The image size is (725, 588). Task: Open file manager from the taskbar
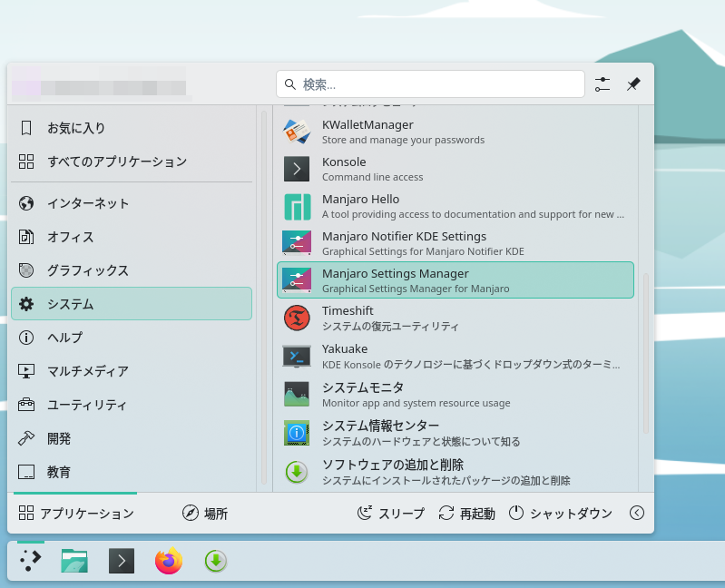pyautogui.click(x=74, y=562)
